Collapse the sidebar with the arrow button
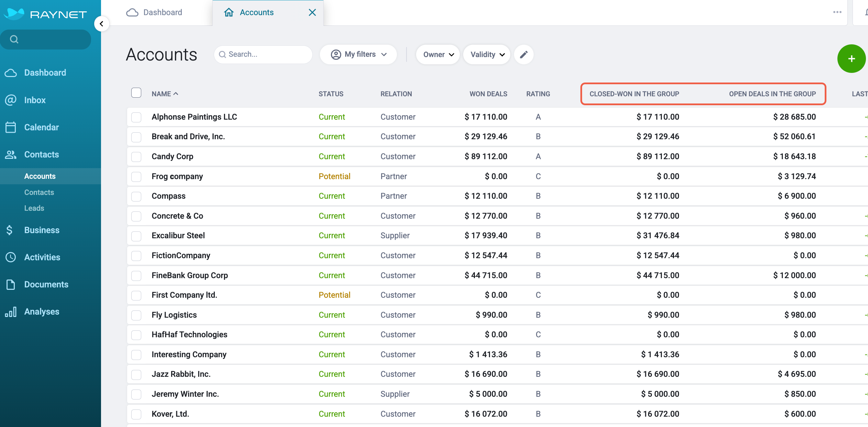868x427 pixels. (101, 24)
